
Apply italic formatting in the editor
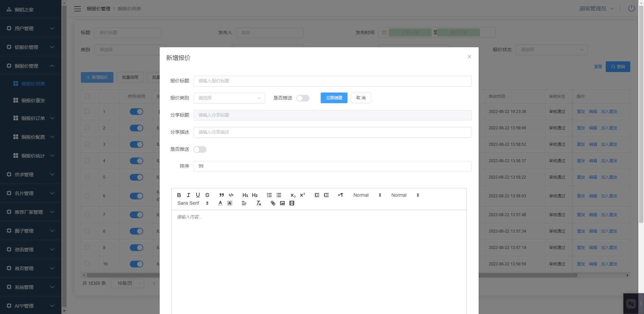[188, 195]
